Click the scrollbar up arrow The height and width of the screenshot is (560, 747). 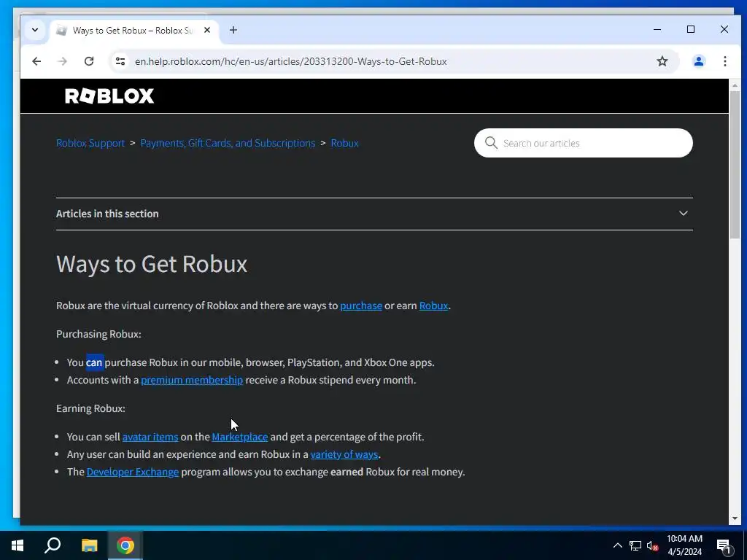pyautogui.click(x=735, y=85)
